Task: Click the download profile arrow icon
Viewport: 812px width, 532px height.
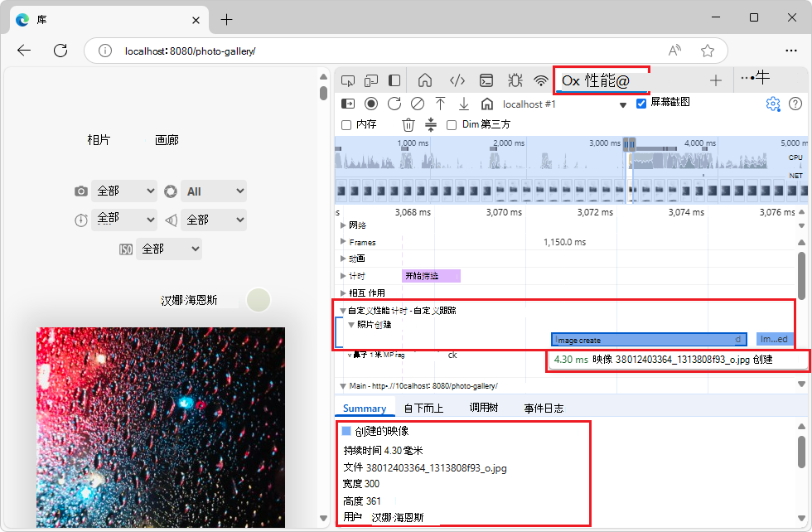Action: tap(464, 104)
